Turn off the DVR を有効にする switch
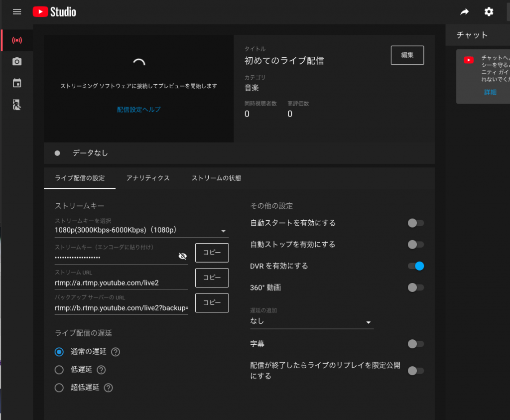The image size is (510, 420). click(x=416, y=266)
